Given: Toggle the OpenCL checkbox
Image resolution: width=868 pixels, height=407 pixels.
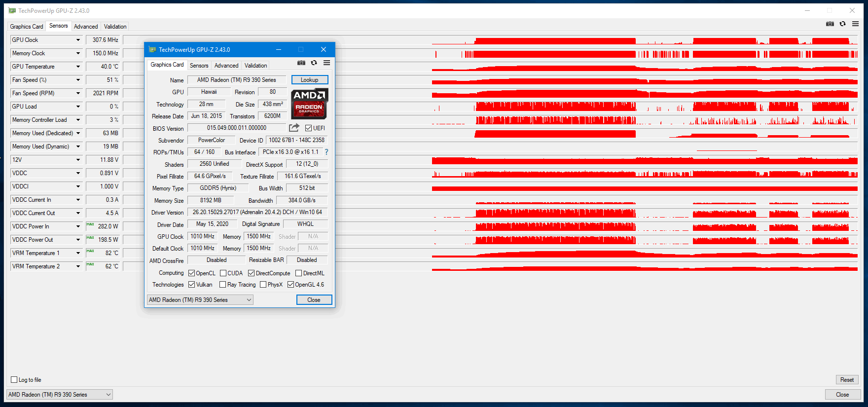Looking at the screenshot, I should pyautogui.click(x=191, y=273).
